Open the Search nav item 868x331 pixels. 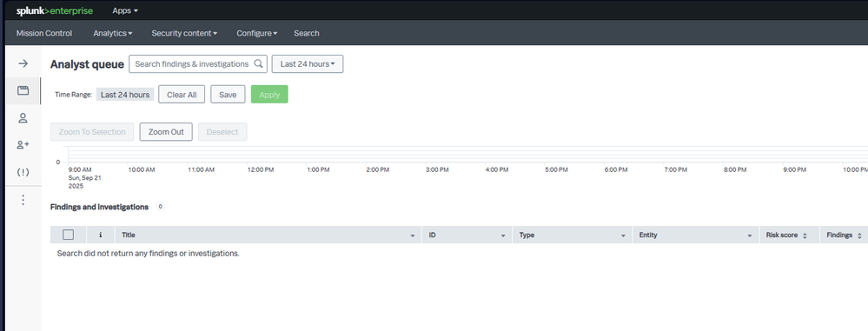point(306,33)
